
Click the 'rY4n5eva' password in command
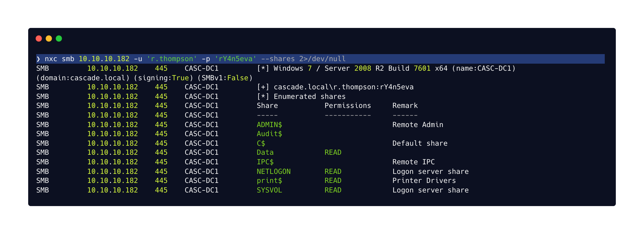(235, 59)
